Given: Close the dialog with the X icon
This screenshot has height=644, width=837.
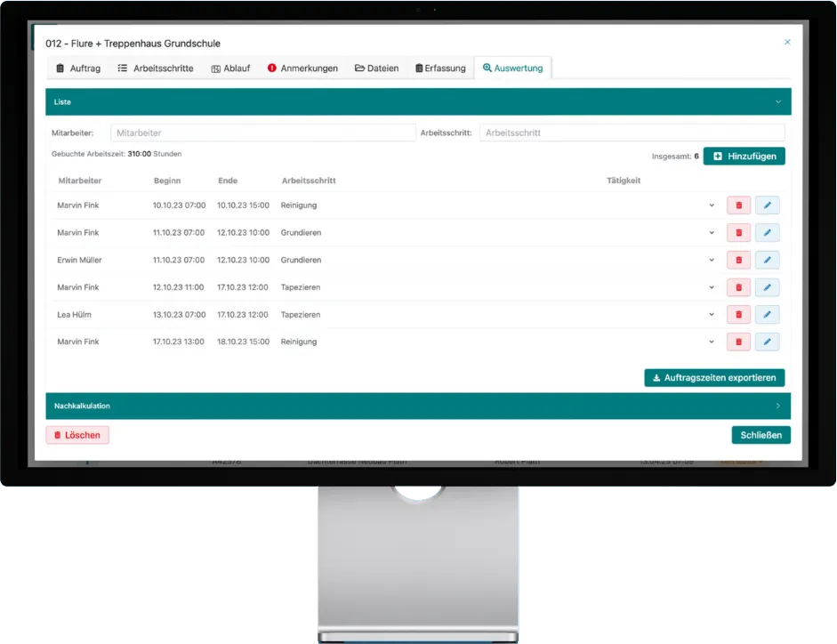Looking at the screenshot, I should (786, 42).
